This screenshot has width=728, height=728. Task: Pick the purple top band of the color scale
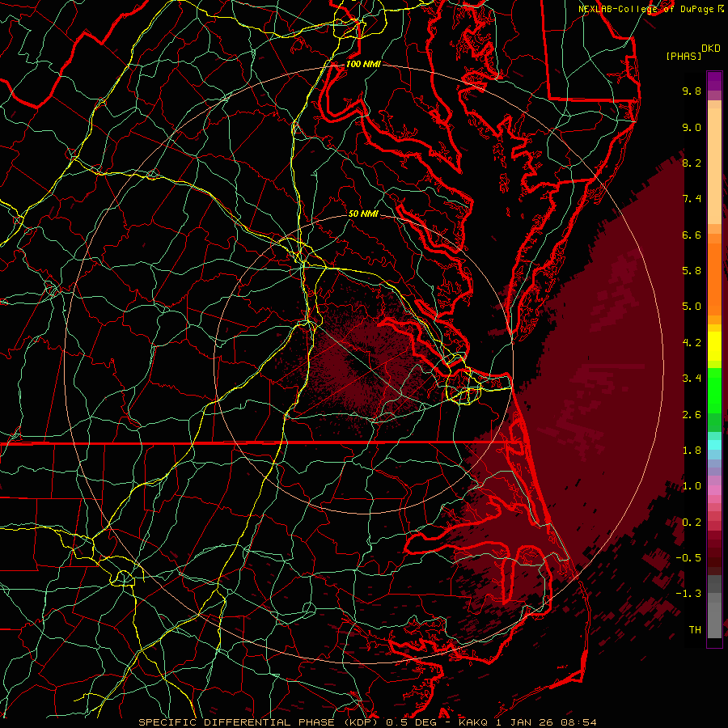coord(714,81)
